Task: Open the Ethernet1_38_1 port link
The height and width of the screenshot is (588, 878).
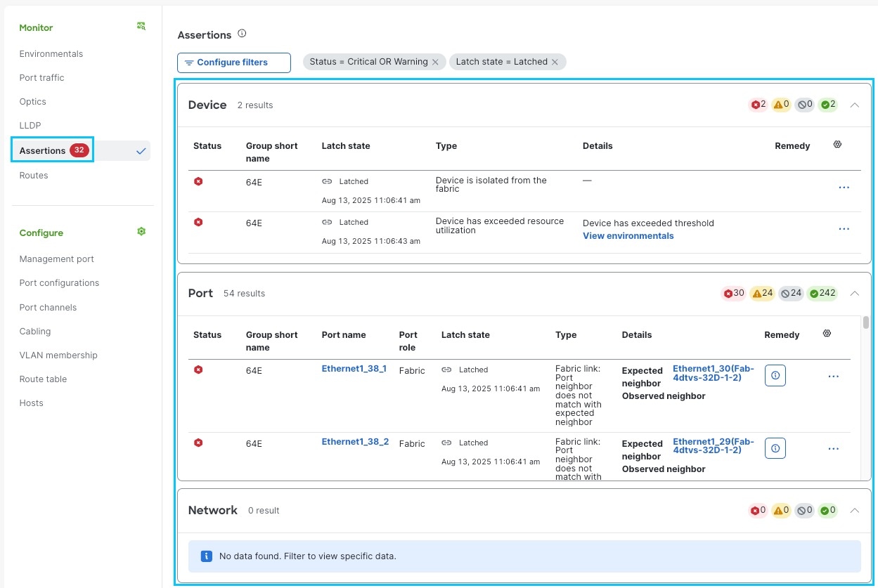Action: click(x=354, y=369)
